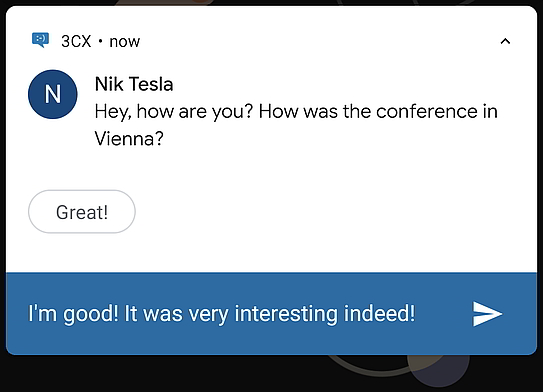This screenshot has width=543, height=392.
Task: Collapse the notification with the chevron arrow
Action: click(505, 41)
